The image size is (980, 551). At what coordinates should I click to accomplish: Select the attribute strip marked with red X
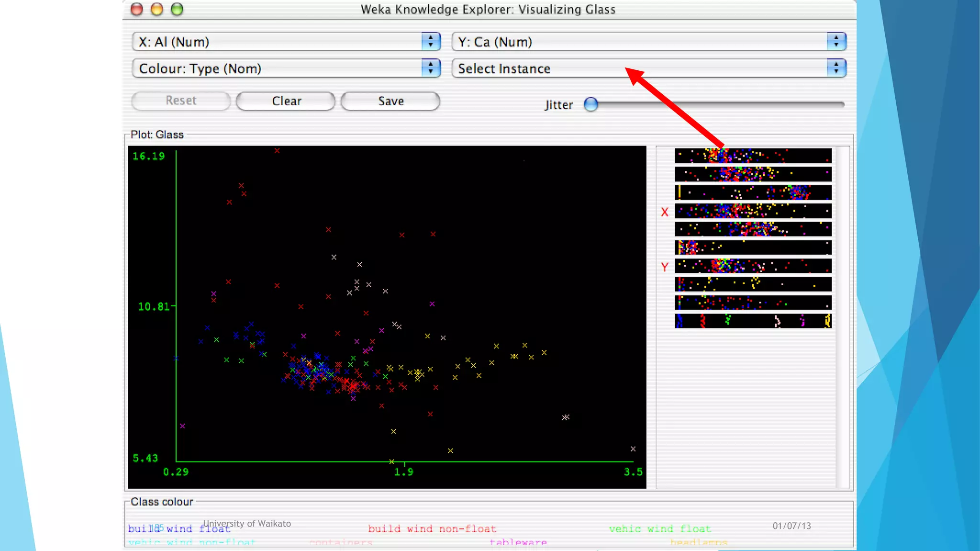[753, 211]
